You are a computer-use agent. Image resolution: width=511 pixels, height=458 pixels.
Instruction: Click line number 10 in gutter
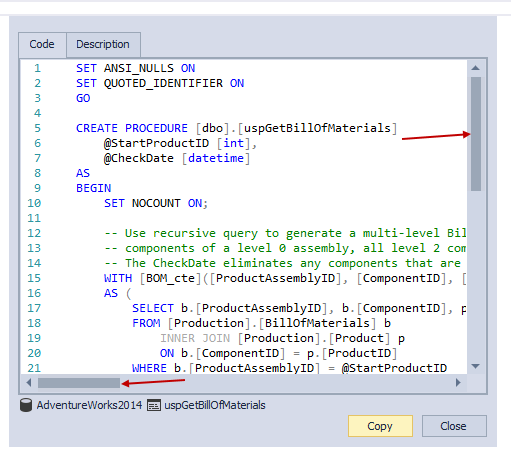click(x=34, y=203)
